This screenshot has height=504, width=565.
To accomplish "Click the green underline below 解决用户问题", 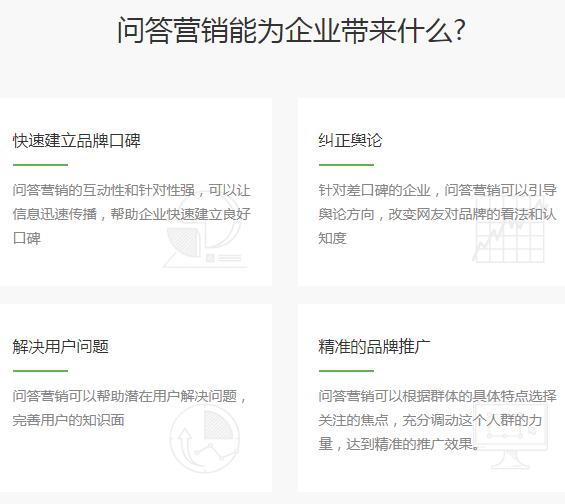I will click(40, 371).
